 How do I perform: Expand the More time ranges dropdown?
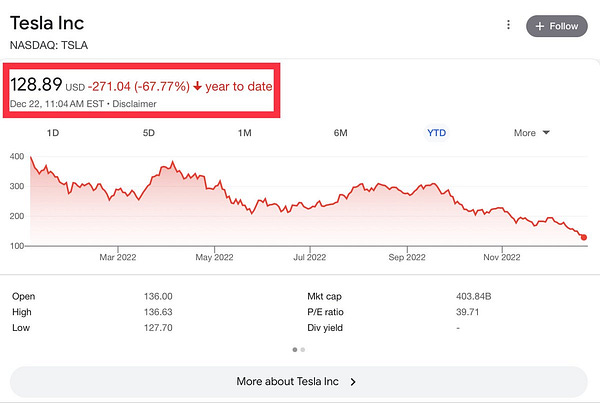pyautogui.click(x=532, y=133)
